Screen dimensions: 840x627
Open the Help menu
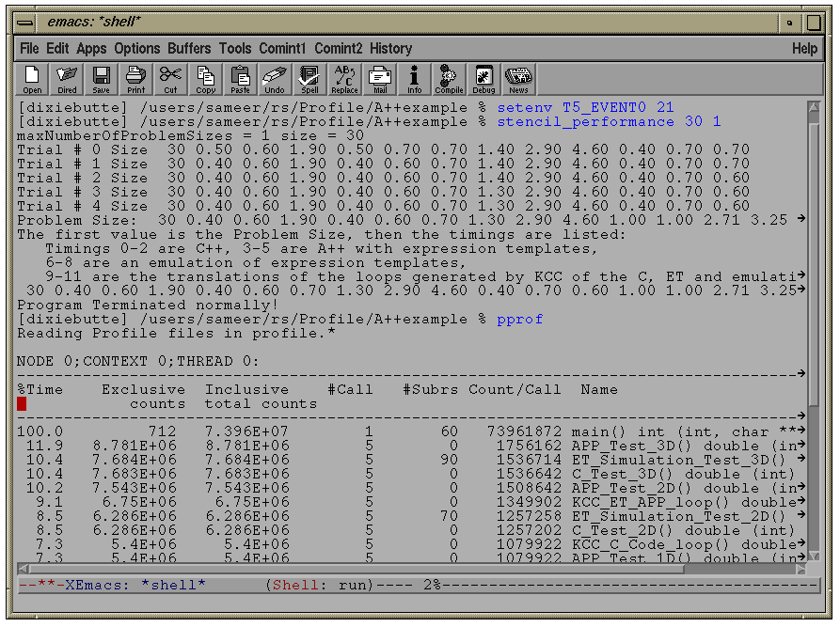click(804, 49)
